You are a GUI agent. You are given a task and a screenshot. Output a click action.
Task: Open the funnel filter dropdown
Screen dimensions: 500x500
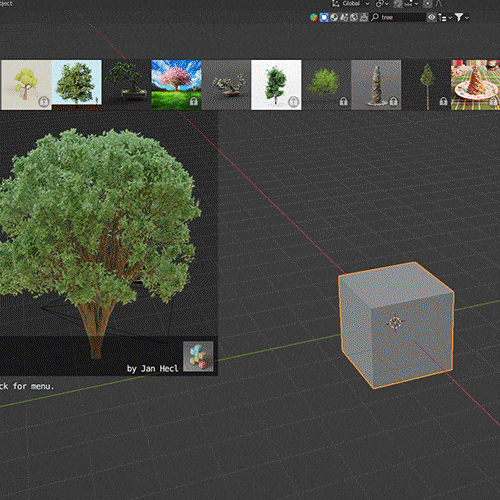click(462, 17)
